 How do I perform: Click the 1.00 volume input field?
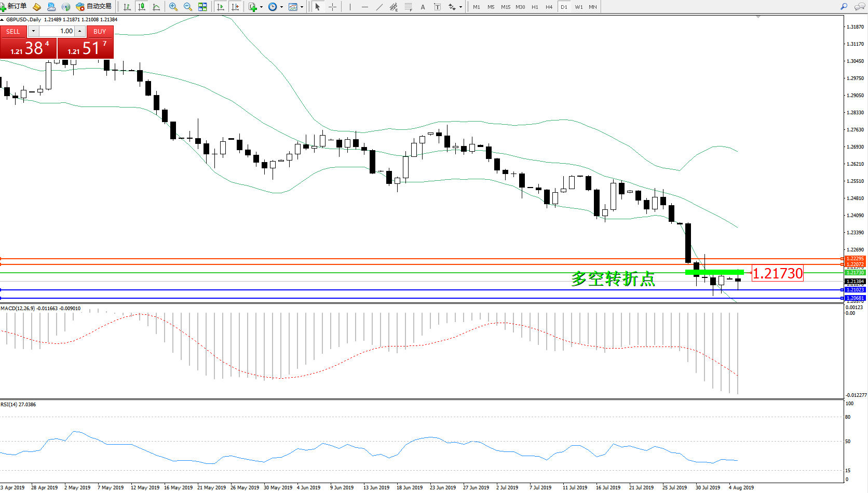point(57,31)
